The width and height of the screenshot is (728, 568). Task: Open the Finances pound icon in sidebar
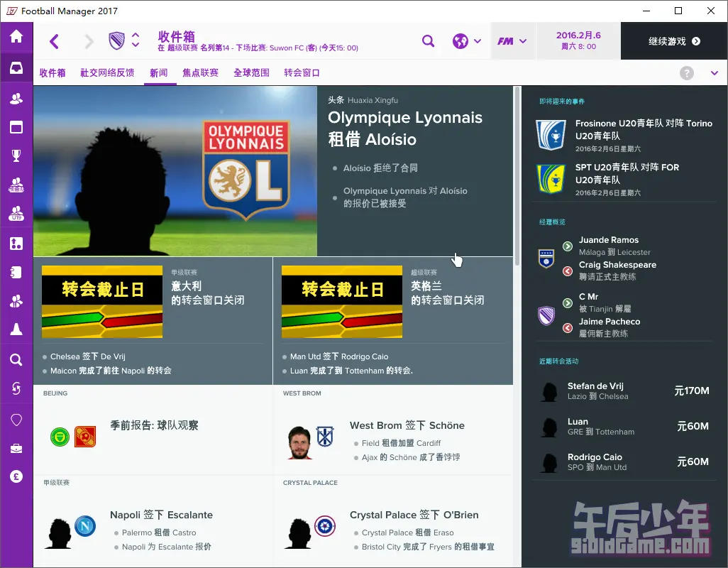[16, 476]
